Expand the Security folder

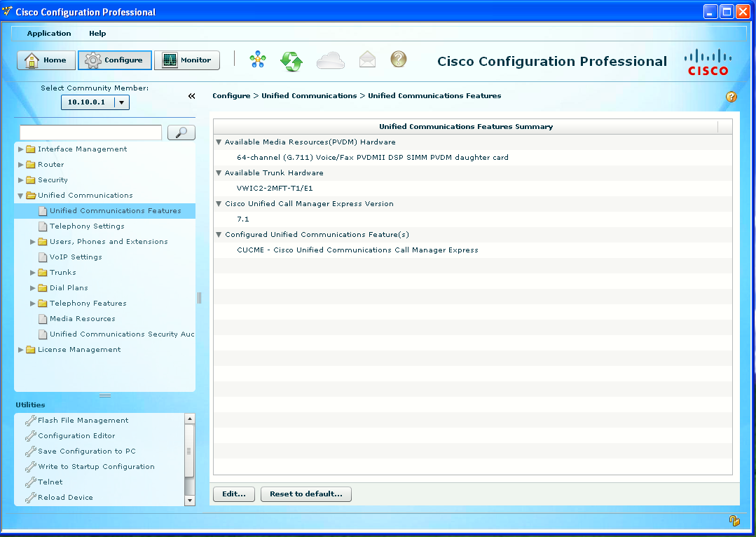pyautogui.click(x=21, y=180)
